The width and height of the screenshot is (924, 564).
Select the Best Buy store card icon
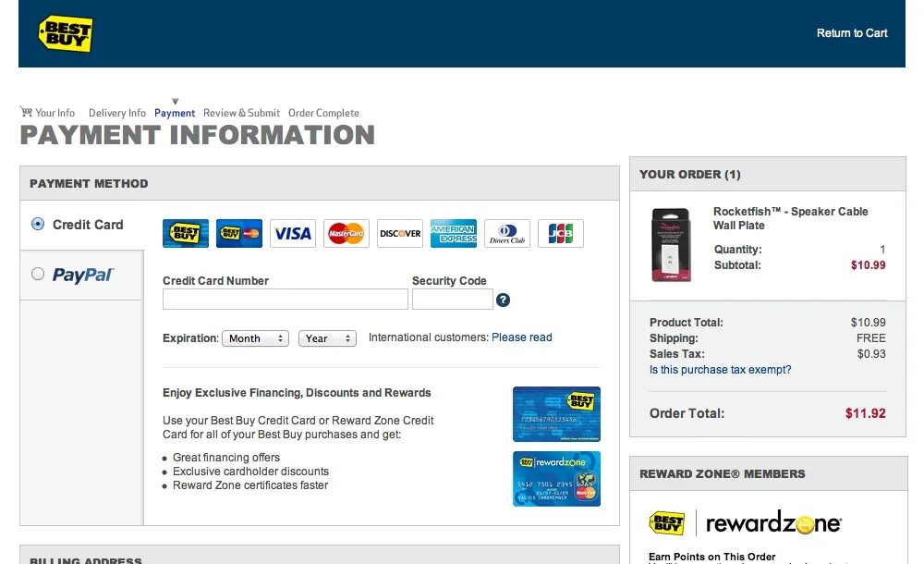click(186, 233)
